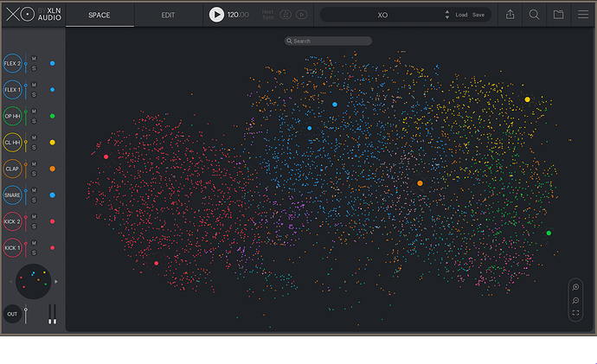Mute the FLEX 2 channel
The width and height of the screenshot is (597, 364).
[34, 59]
